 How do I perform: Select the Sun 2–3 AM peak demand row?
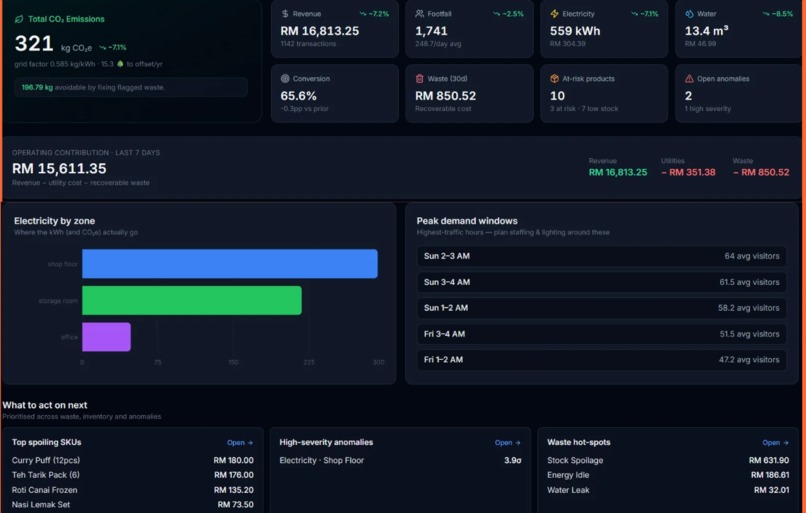601,256
